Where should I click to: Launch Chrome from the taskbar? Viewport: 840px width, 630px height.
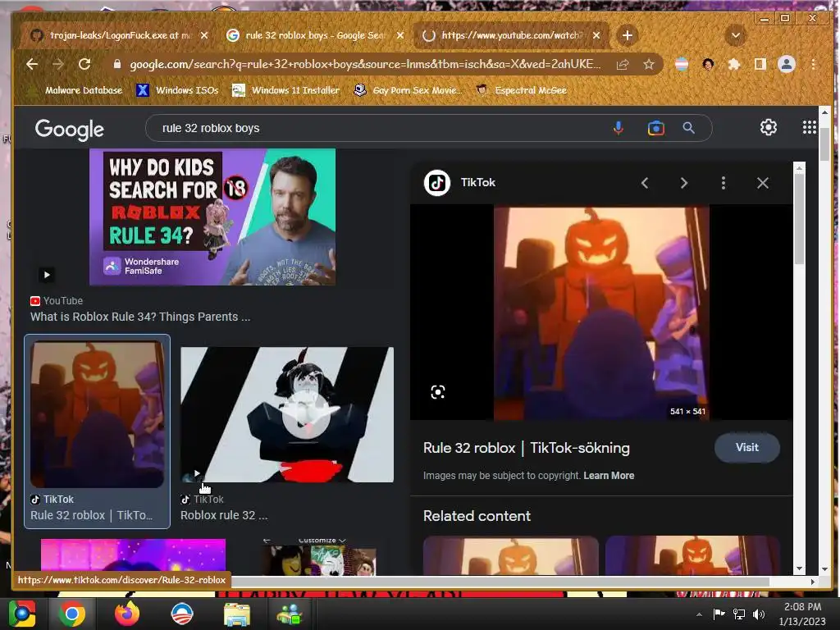[71, 614]
